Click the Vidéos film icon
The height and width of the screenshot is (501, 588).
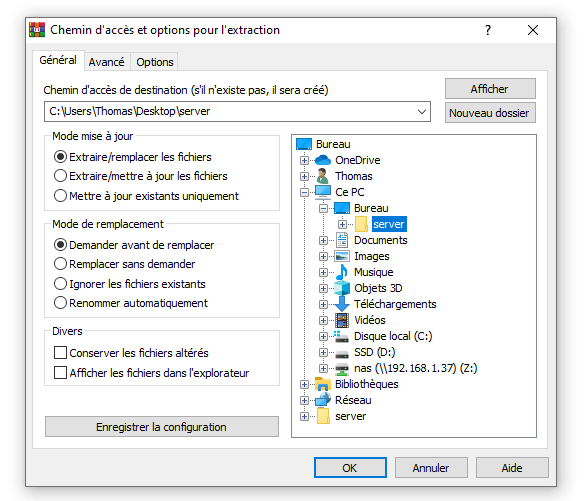[x=342, y=320]
